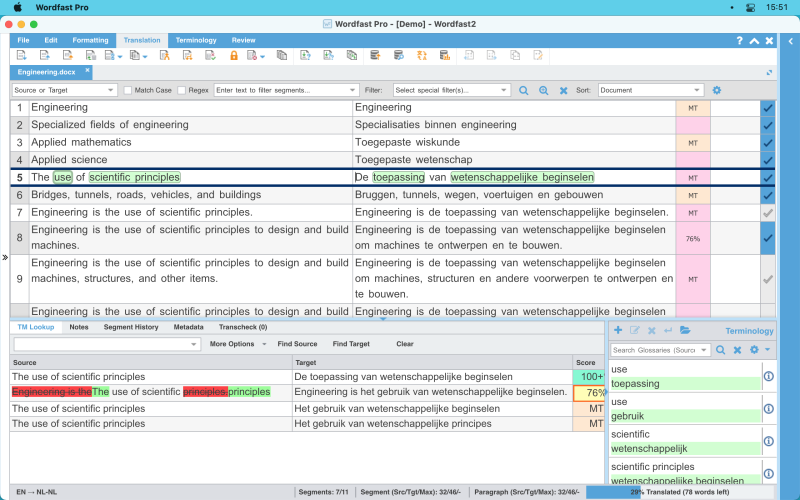Toggle the confirm checkmark for segment 3
This screenshot has width=800, height=500.
[767, 143]
